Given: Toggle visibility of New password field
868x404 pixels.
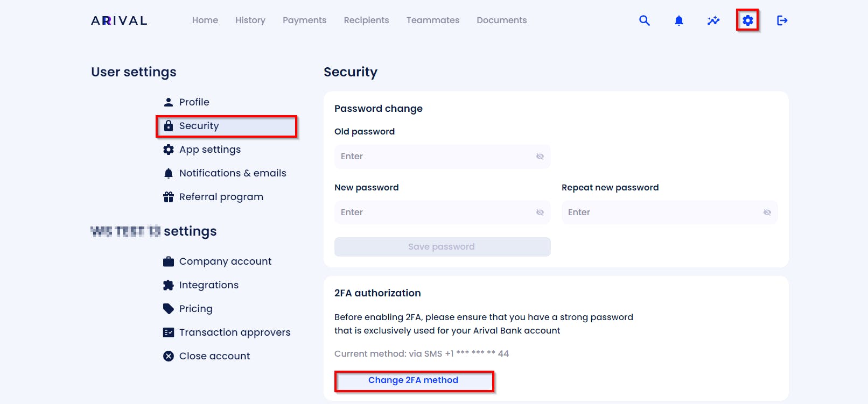Looking at the screenshot, I should pyautogui.click(x=540, y=212).
